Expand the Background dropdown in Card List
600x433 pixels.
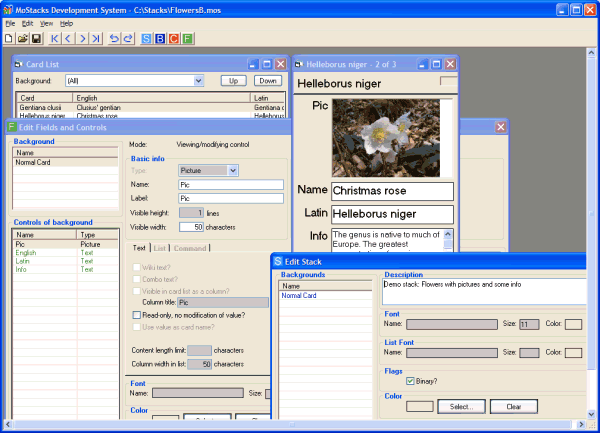(198, 80)
